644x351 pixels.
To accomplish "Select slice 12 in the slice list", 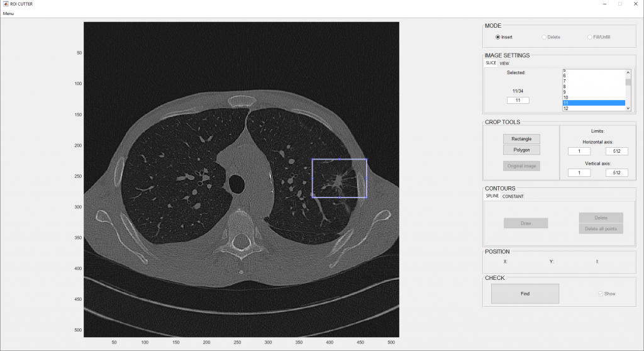I will (594, 108).
